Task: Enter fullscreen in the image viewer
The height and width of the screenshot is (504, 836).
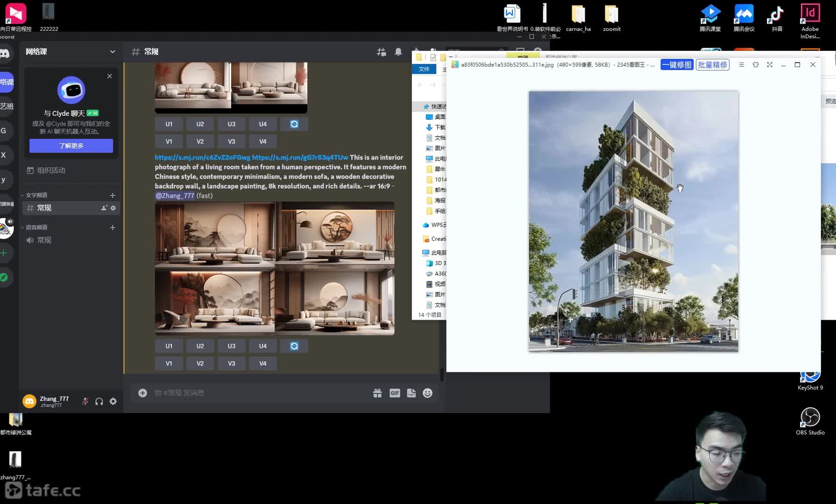Action: click(770, 65)
